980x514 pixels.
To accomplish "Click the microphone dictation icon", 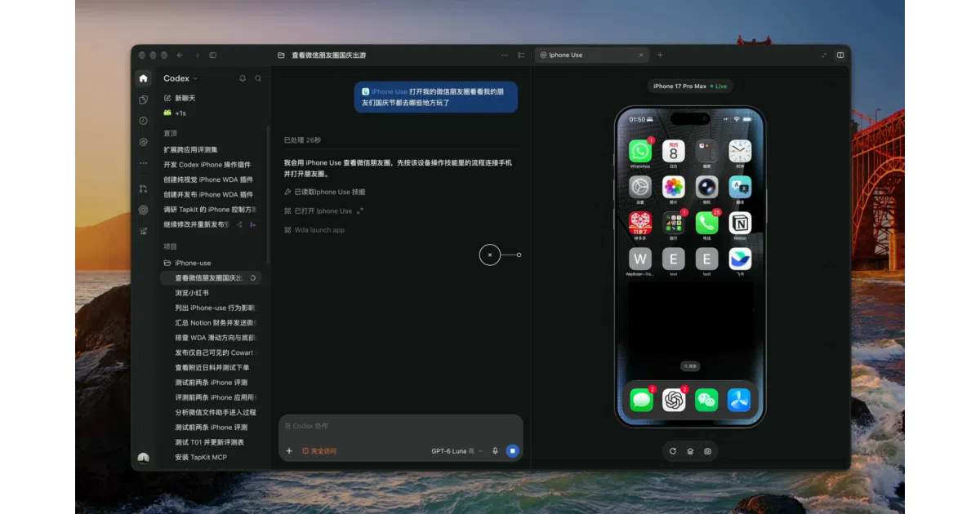I will [x=495, y=451].
